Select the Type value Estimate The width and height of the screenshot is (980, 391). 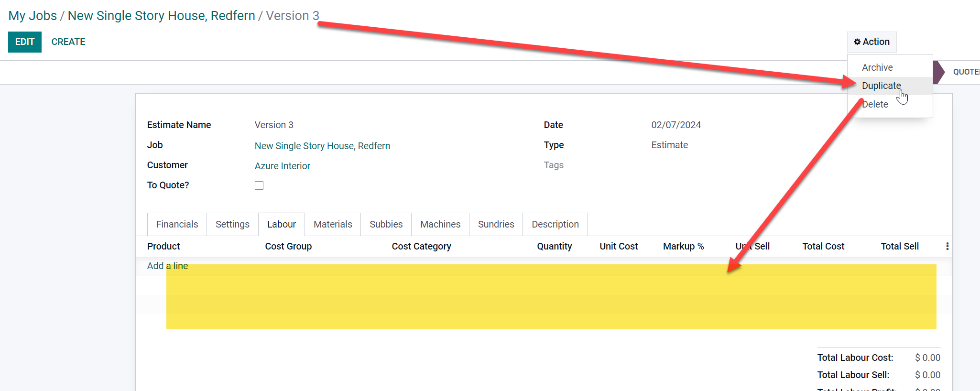click(669, 145)
